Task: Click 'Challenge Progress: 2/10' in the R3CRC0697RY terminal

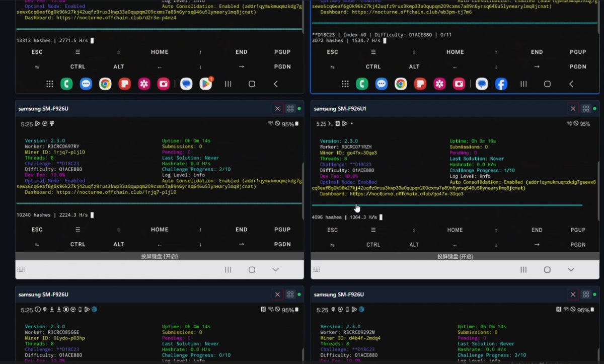Action: tap(196, 169)
